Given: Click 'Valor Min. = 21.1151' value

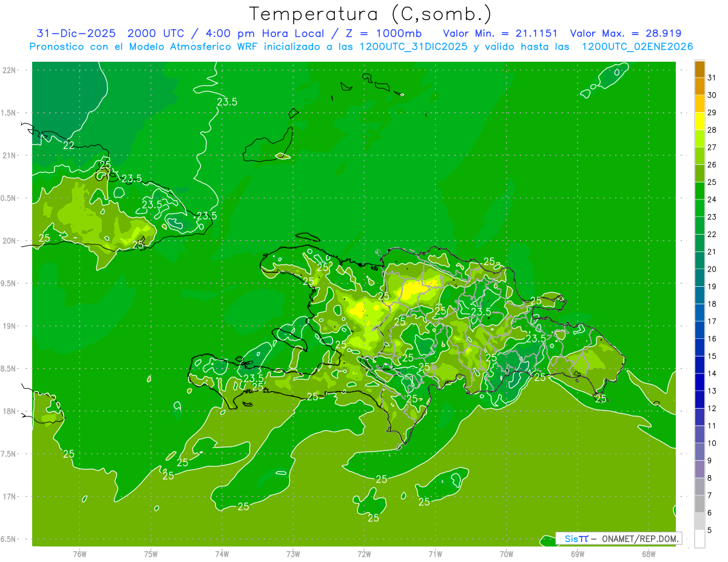Looking at the screenshot, I should pos(500,33).
